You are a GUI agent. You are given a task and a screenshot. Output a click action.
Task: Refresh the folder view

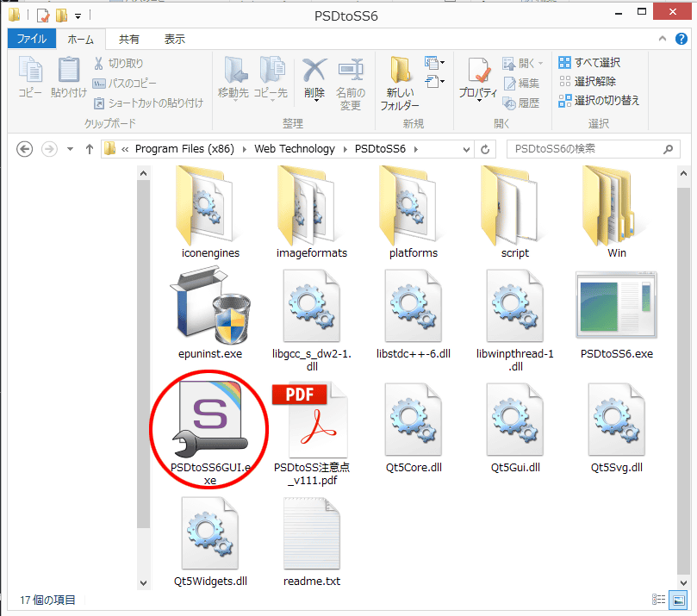[x=485, y=149]
